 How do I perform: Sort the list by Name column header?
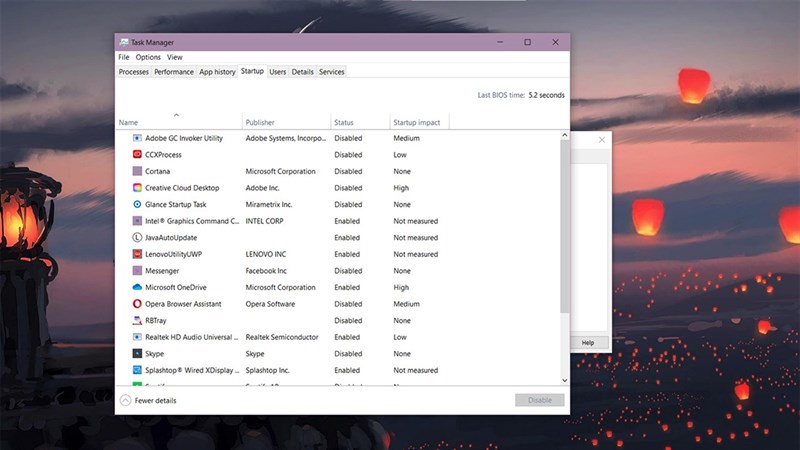tap(128, 122)
